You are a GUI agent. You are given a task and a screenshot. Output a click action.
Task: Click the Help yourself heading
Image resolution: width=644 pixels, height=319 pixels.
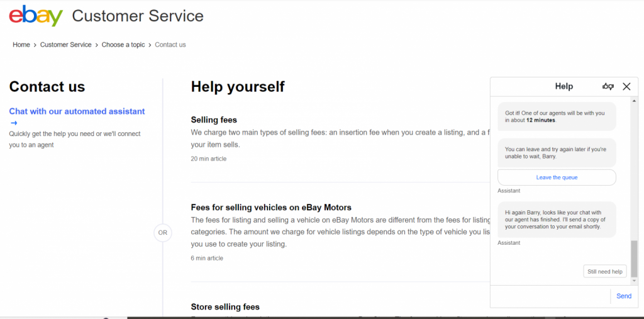(238, 87)
